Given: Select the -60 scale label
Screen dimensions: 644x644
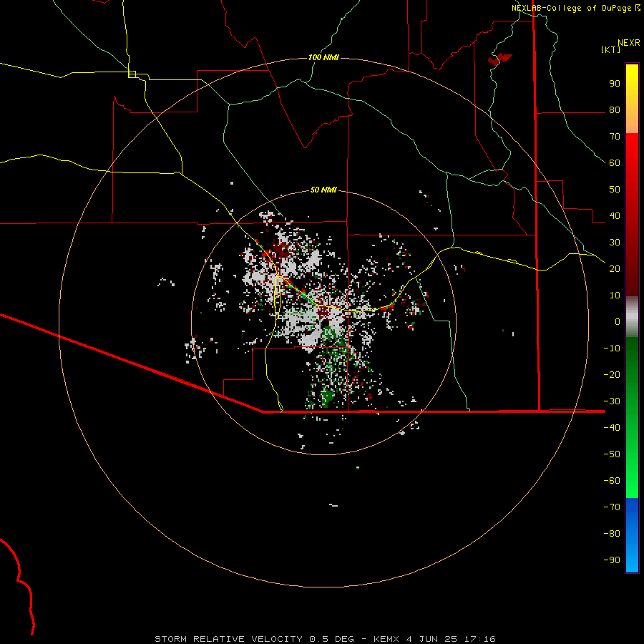Looking at the screenshot, I should point(612,481).
